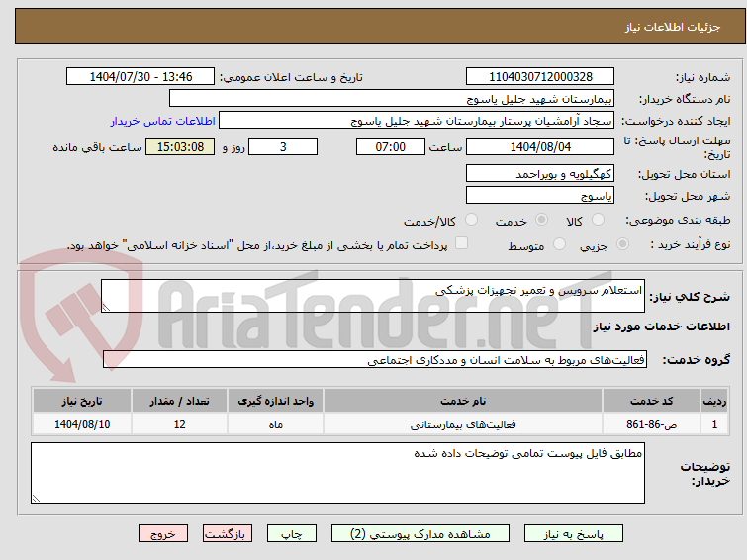This screenshot has width=747, height=560.
Task: Click the نام دستگاه خریدار field
Action: (x=392, y=98)
